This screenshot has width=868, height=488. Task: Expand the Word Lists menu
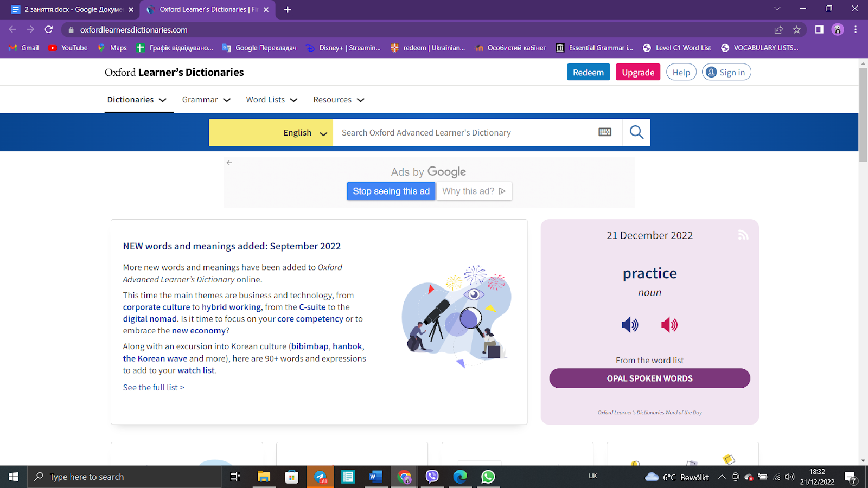[x=272, y=100]
